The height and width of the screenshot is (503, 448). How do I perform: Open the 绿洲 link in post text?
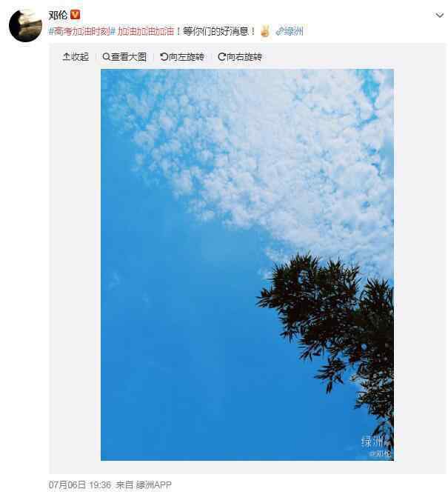pos(293,31)
